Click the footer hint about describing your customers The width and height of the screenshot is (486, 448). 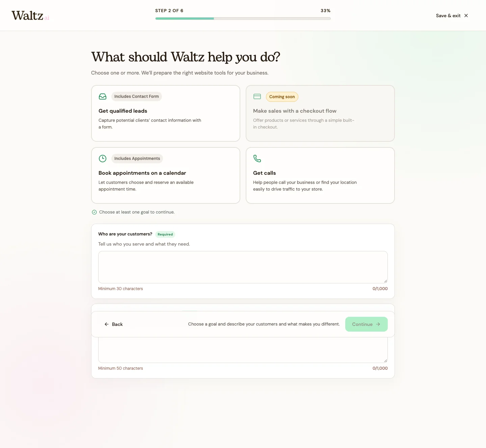[x=264, y=324]
